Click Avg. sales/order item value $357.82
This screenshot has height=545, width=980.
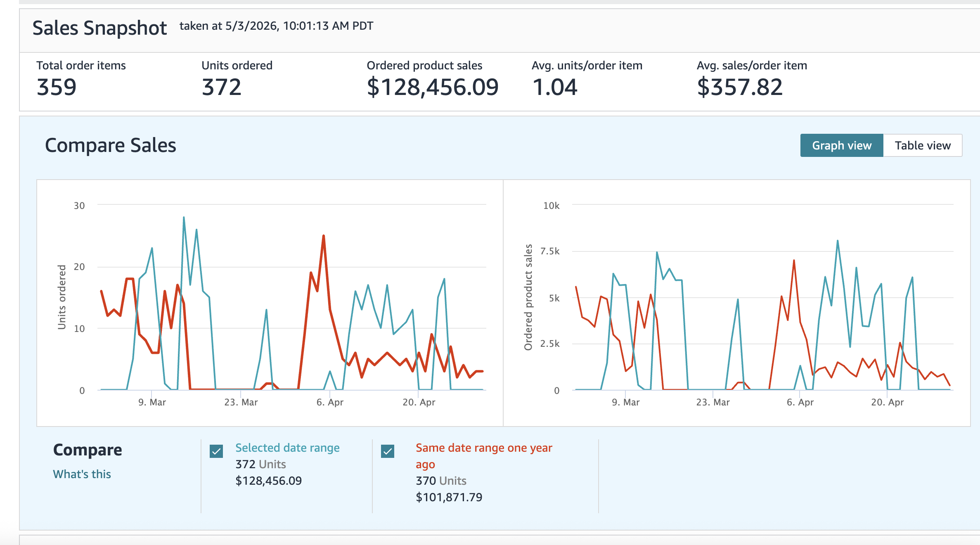[740, 87]
